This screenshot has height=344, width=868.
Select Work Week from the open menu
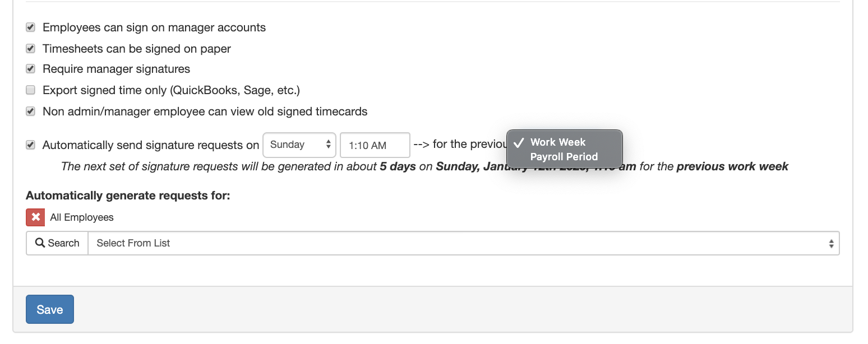point(558,142)
